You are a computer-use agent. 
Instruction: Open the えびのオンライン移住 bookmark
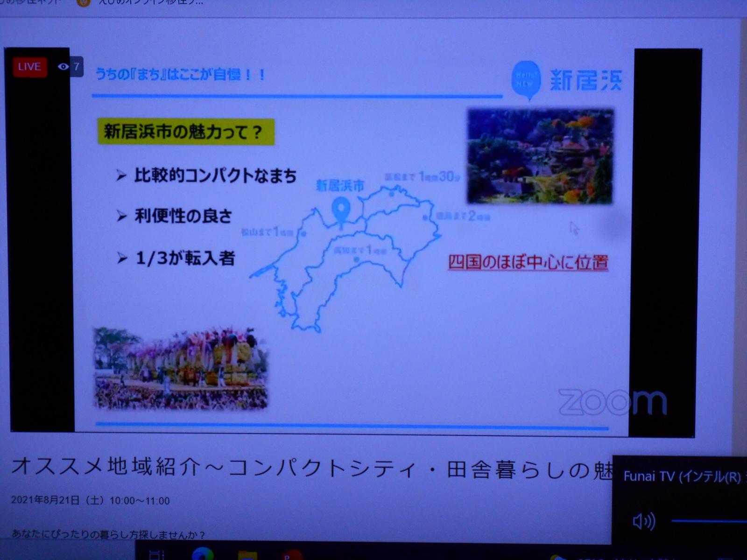pos(151,2)
